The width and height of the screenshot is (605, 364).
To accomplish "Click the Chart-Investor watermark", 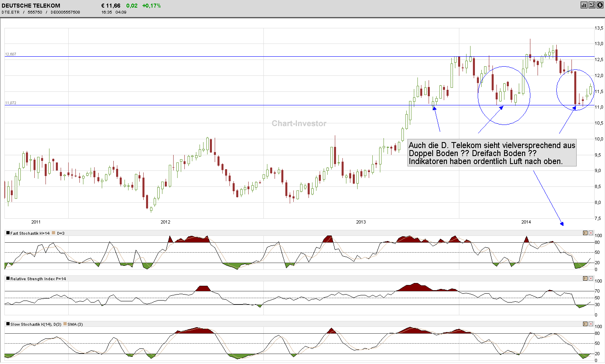I will (299, 124).
